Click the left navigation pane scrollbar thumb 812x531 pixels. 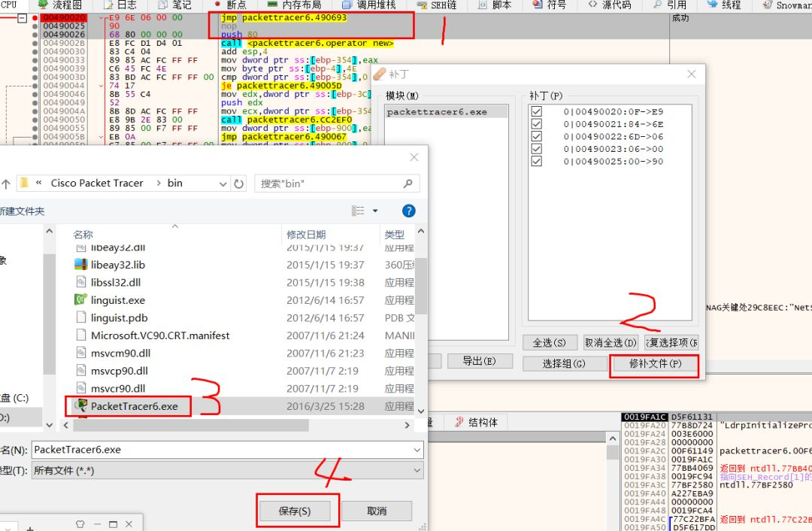click(x=49, y=314)
